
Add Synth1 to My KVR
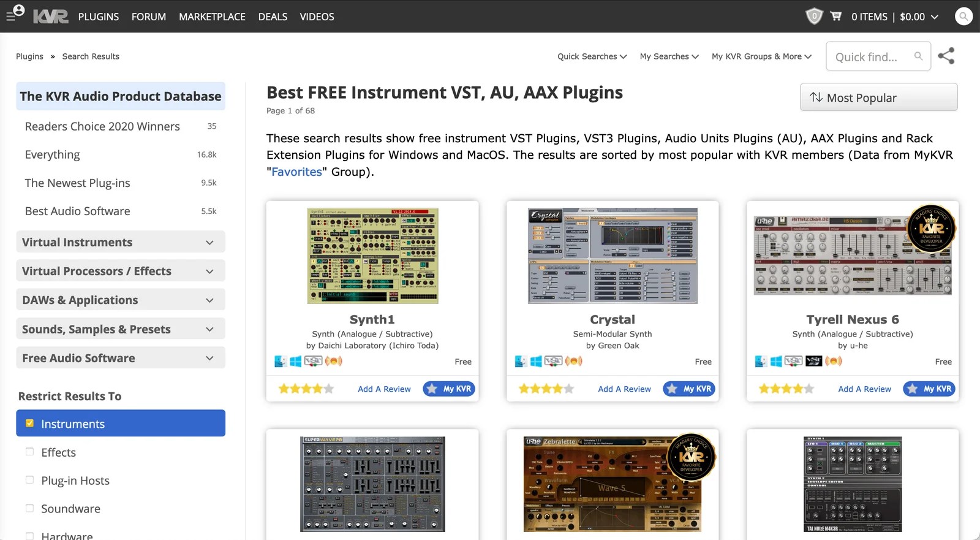coord(449,389)
